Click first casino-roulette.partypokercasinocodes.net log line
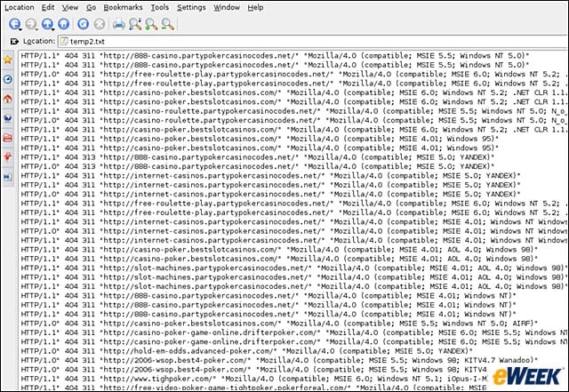 [294, 111]
